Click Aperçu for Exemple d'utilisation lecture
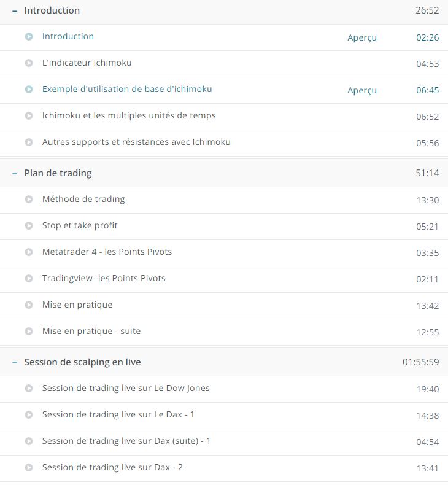The image size is (448, 485). (x=362, y=90)
